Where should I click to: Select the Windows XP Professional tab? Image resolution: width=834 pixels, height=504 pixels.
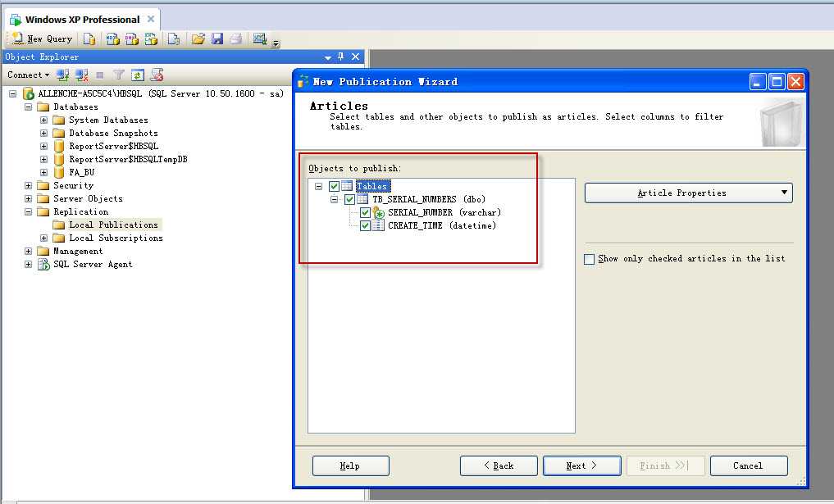83,20
